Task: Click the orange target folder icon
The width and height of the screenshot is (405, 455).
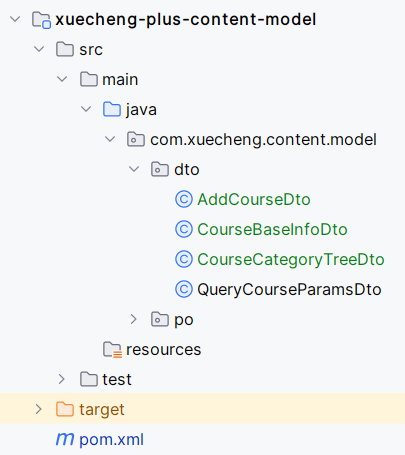Action: click(65, 409)
